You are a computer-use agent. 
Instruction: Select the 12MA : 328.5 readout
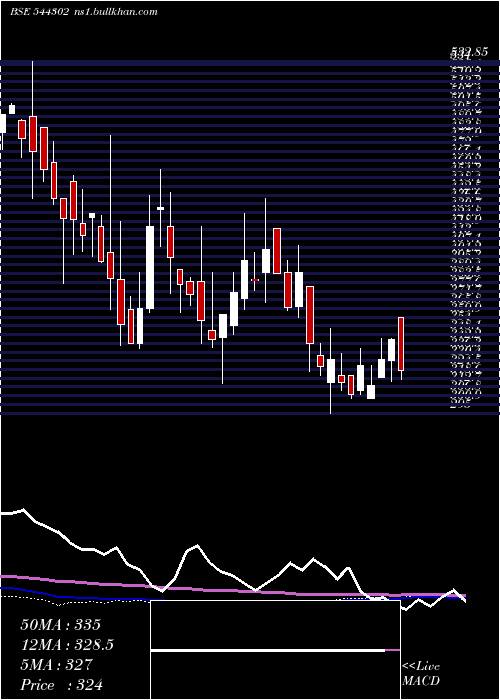tap(67, 645)
